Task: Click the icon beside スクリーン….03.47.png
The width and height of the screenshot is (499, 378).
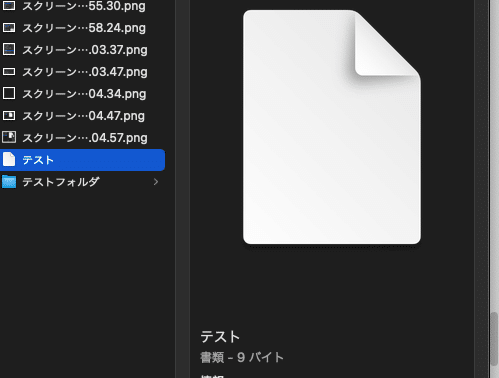Action: [x=9, y=72]
